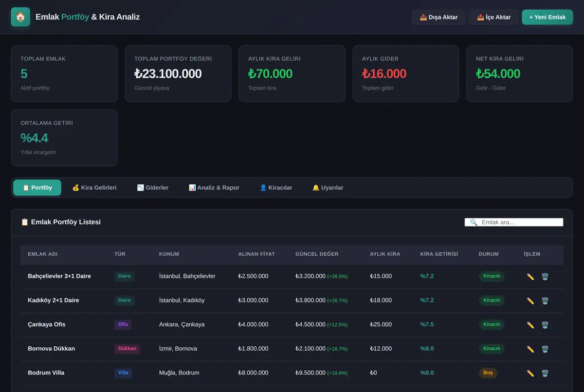This screenshot has height=392, width=584.
Task: Open the Giderler tab
Action: point(153,188)
